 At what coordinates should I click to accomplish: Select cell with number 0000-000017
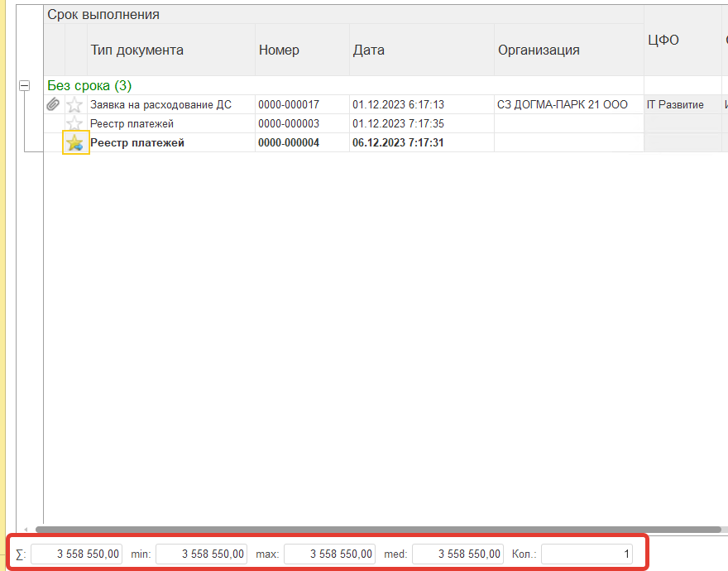[x=289, y=104]
